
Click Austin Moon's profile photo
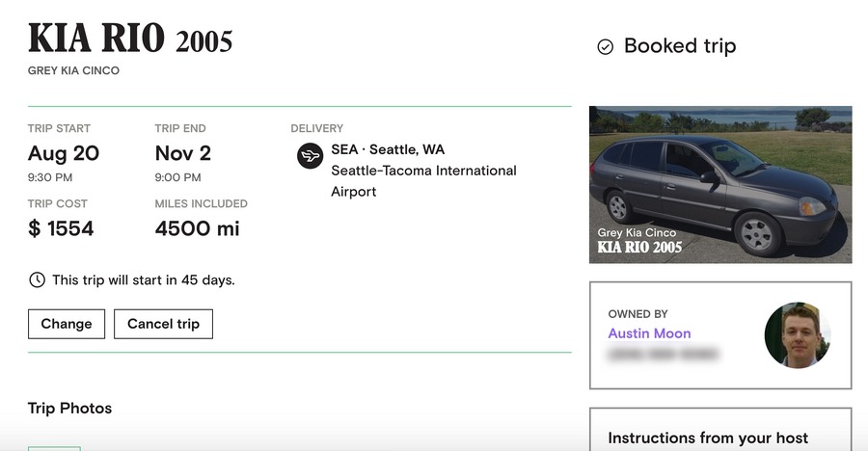click(x=798, y=335)
